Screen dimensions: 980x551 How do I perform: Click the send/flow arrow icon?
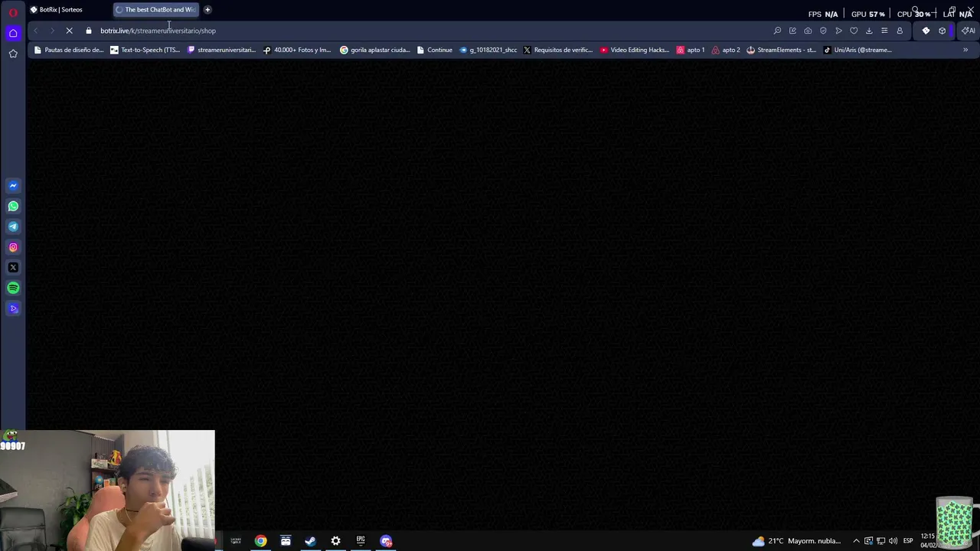(838, 31)
